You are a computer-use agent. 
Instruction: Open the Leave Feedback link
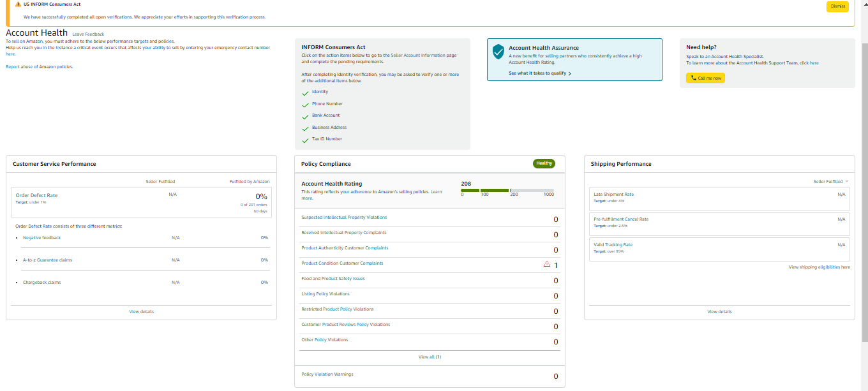point(88,34)
